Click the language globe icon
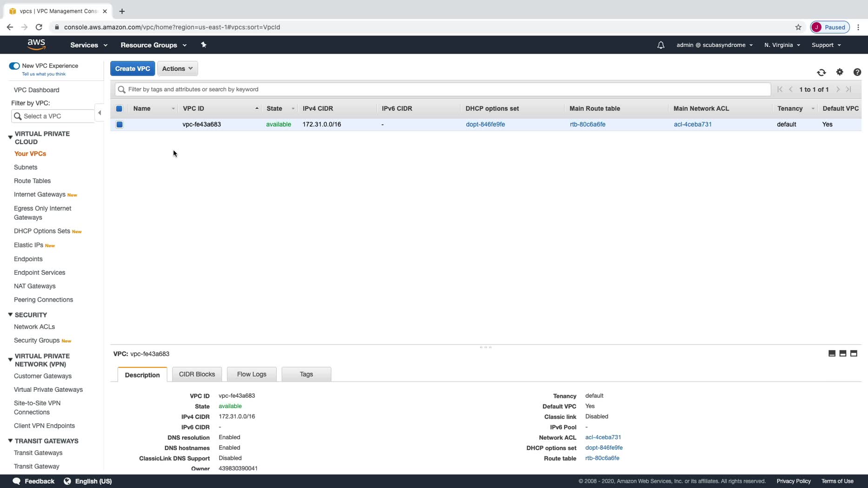The width and height of the screenshot is (868, 488). coord(67,481)
